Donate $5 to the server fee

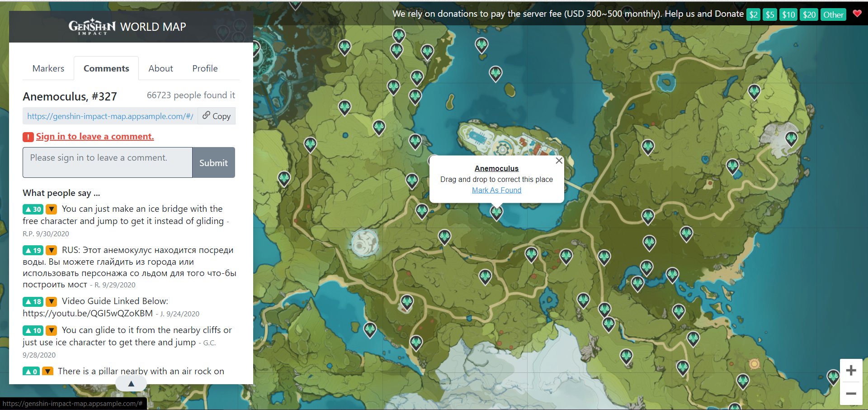[770, 14]
